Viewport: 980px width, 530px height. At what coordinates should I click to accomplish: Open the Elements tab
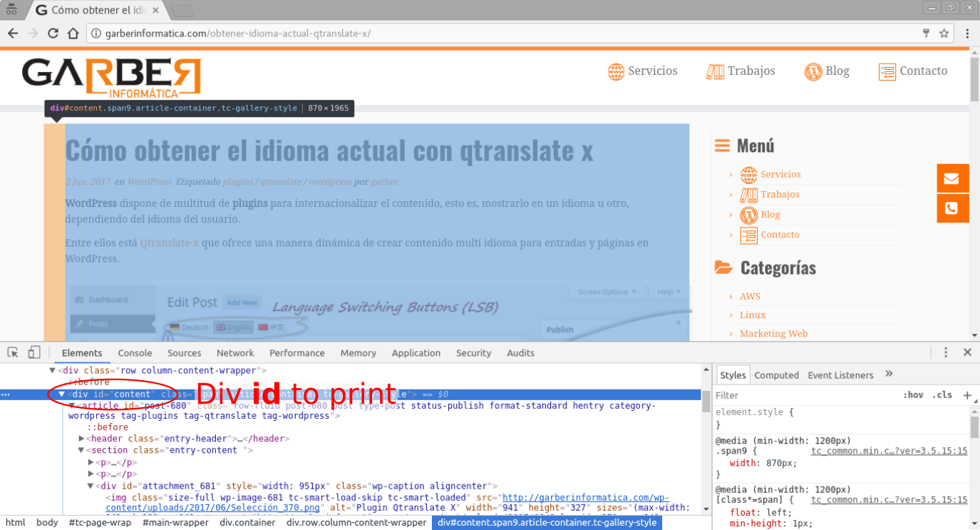click(82, 353)
